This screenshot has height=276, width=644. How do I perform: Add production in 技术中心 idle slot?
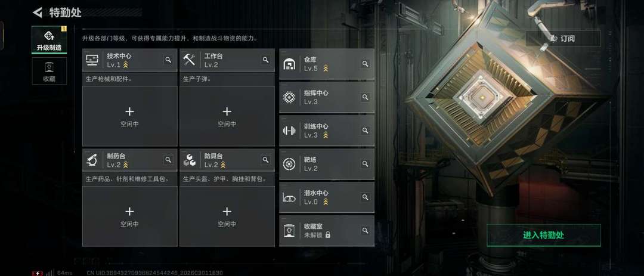(130, 116)
